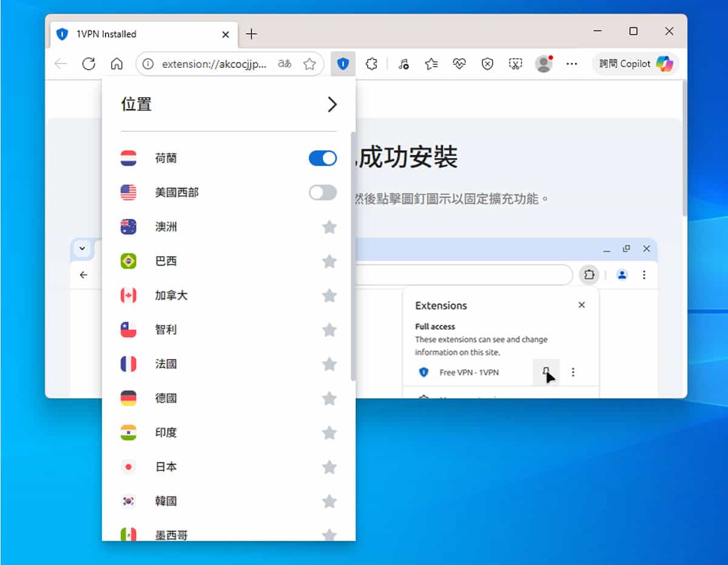Open the Extensions puzzle-piece icon
Image resolution: width=728 pixels, height=565 pixels.
pos(372,64)
